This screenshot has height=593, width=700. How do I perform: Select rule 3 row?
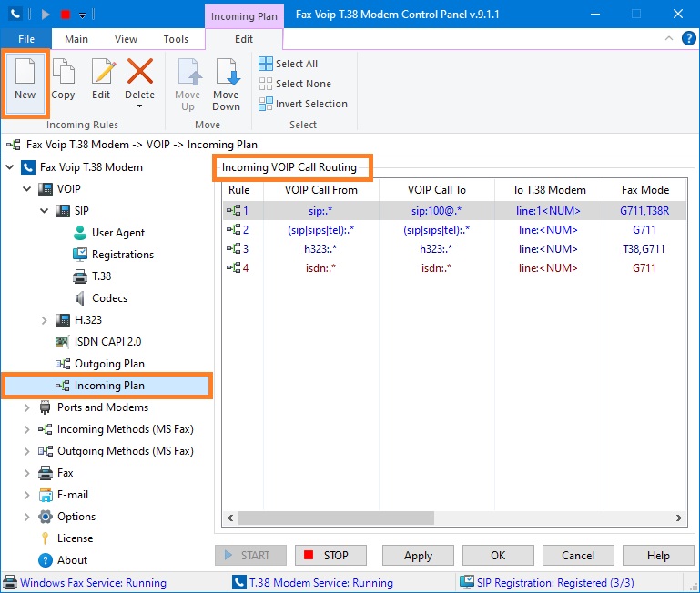tap(454, 248)
